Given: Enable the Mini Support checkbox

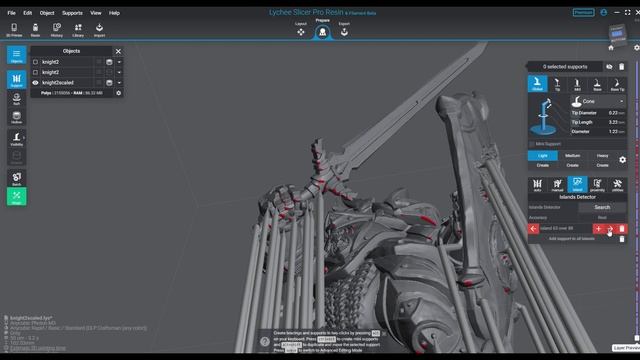Looking at the screenshot, I should 532,144.
